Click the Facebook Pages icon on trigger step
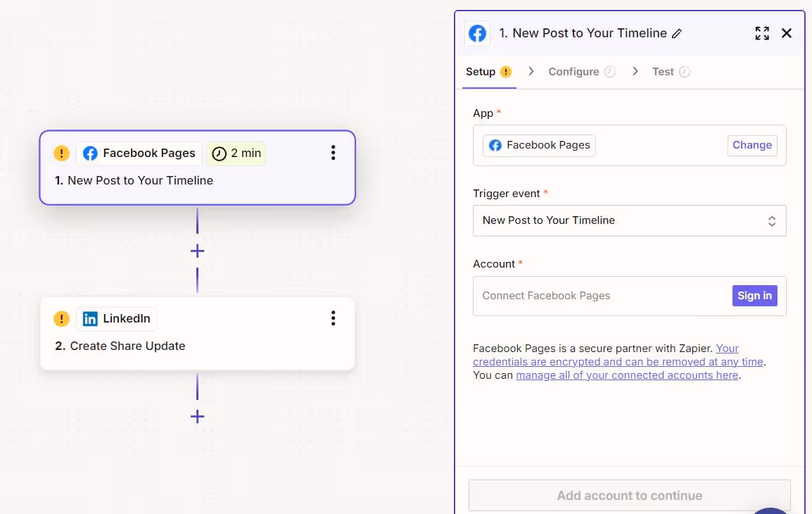This screenshot has width=812, height=514. coord(90,153)
